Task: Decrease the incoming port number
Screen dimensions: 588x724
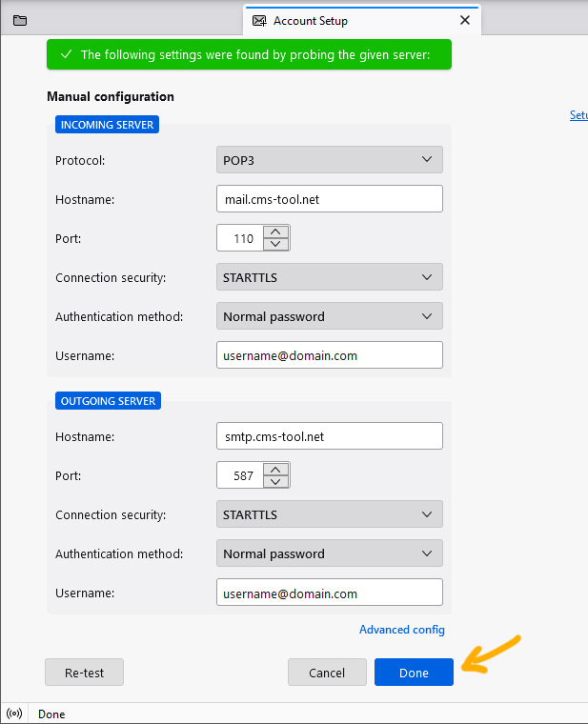Action: click(x=275, y=244)
